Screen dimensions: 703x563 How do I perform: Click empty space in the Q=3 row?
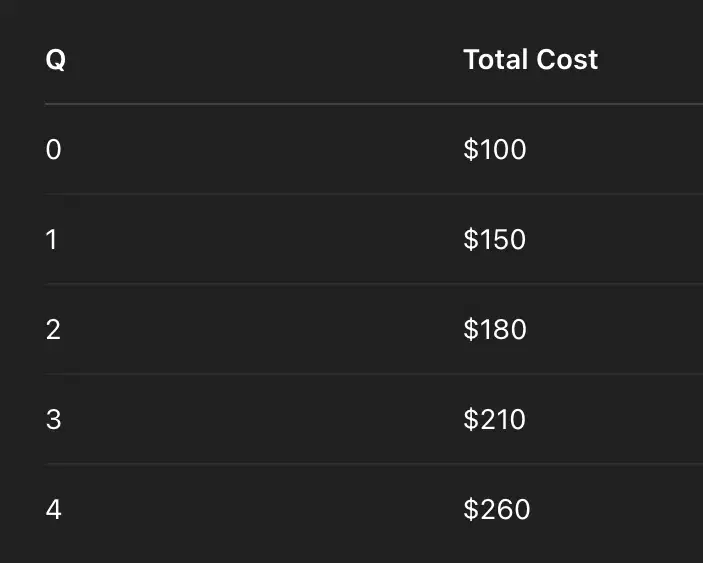click(x=262, y=420)
